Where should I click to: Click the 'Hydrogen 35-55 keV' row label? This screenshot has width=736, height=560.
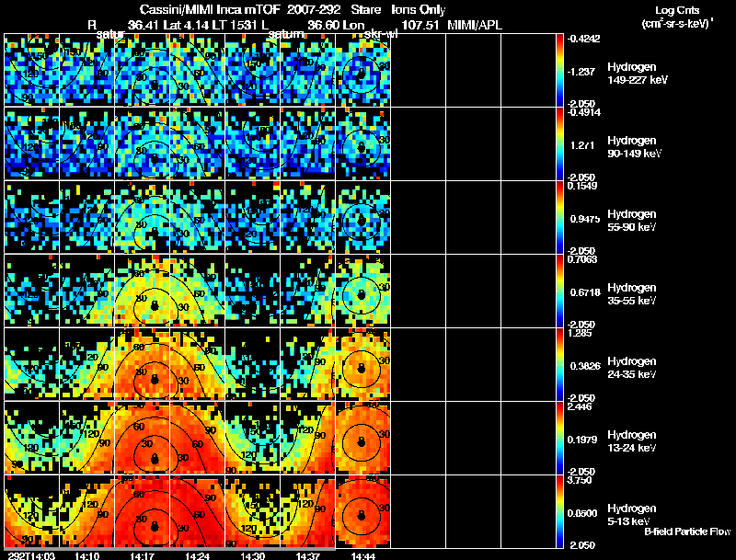632,294
